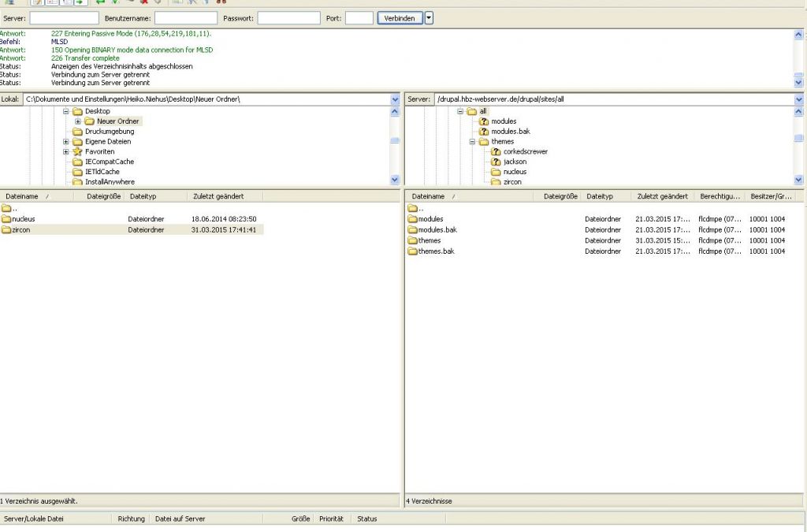Open the quickconnect history dropdown arrow

click(429, 18)
